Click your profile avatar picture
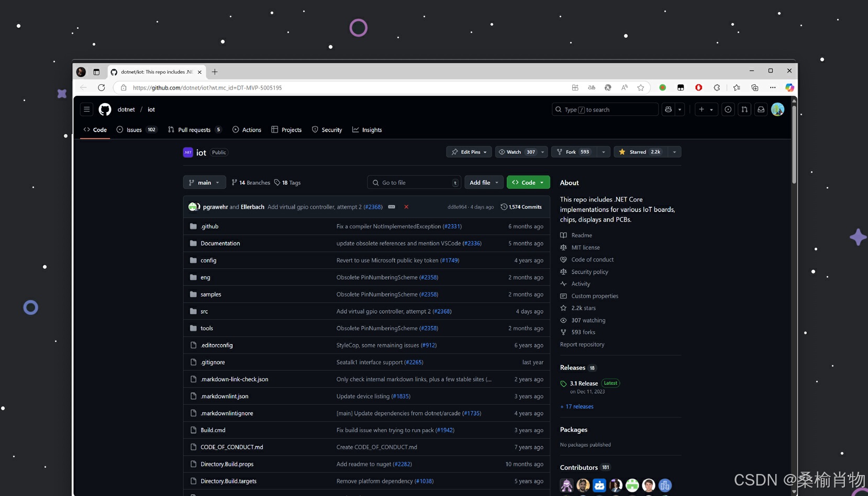This screenshot has height=496, width=868. pos(777,109)
